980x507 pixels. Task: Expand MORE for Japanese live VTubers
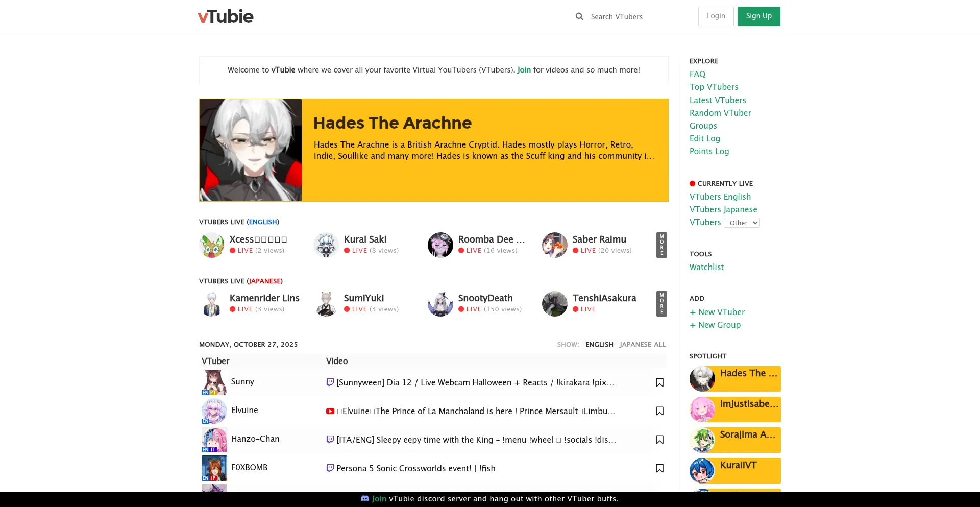pyautogui.click(x=661, y=304)
